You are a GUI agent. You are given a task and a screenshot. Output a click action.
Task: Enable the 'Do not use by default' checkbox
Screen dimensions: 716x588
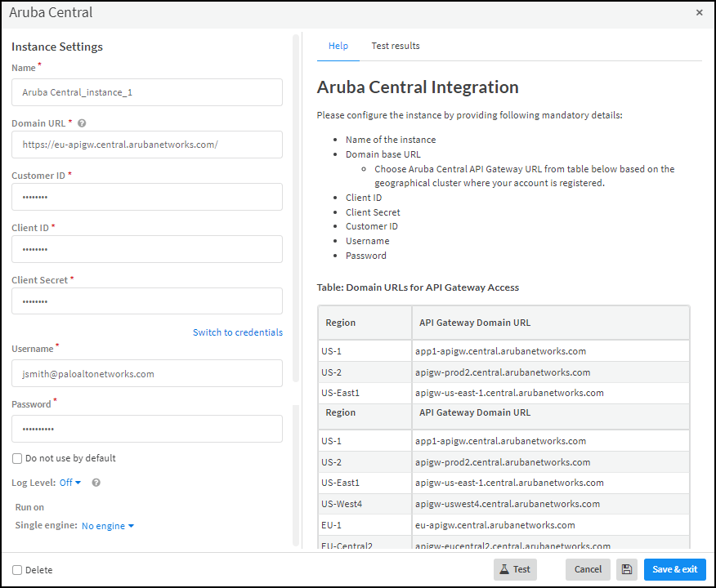pyautogui.click(x=17, y=458)
